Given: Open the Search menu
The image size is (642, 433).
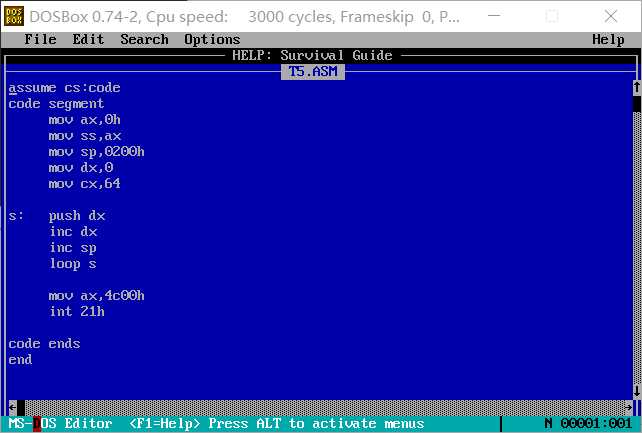Looking at the screenshot, I should [144, 39].
